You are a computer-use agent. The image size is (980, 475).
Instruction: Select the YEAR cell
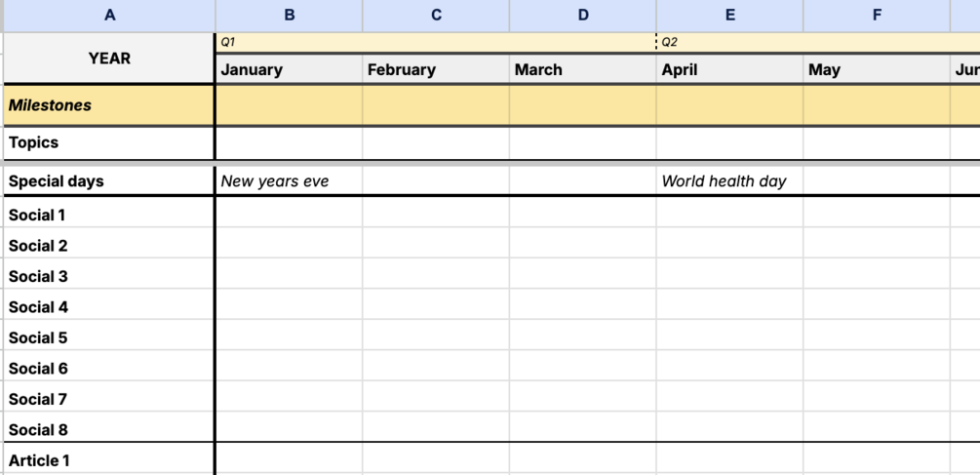click(x=109, y=59)
